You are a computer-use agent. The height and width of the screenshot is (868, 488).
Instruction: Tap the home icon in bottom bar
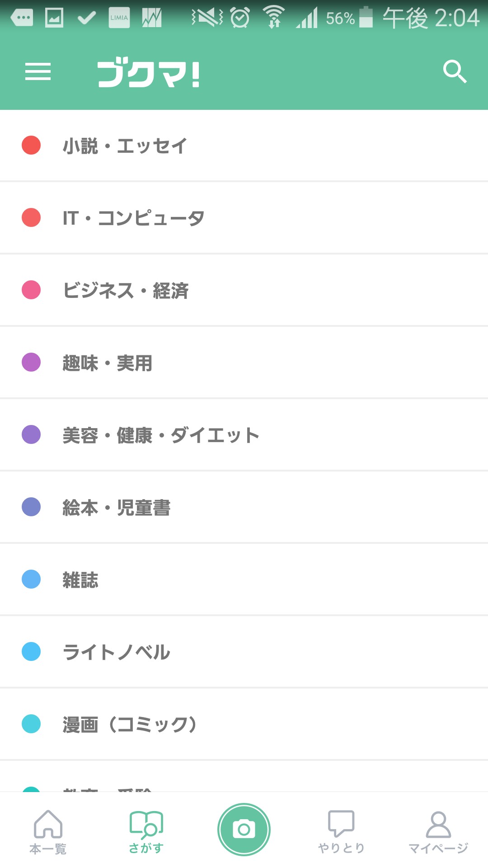tap(48, 825)
